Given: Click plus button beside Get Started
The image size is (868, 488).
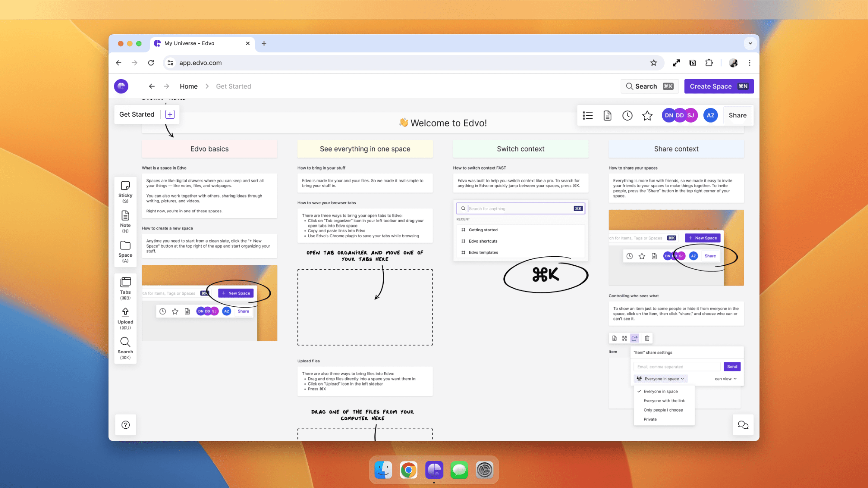Looking at the screenshot, I should point(170,114).
